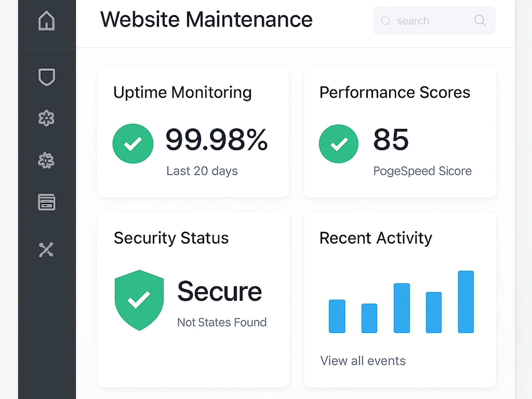Select the crossed tools icon in sidebar
The width and height of the screenshot is (532, 399).
pyautogui.click(x=47, y=249)
